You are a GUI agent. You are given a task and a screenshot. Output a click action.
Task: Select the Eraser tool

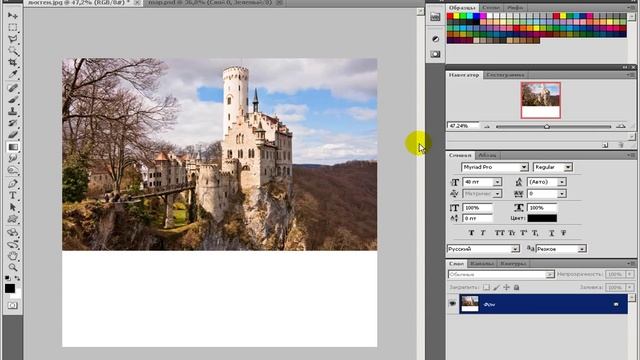13,135
